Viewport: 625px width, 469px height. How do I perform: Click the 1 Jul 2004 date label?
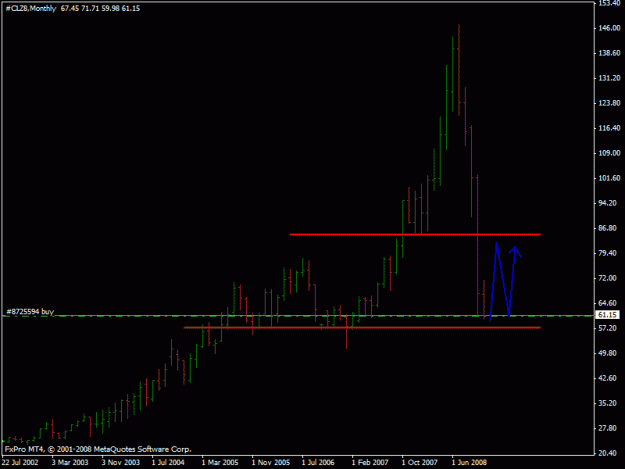click(x=168, y=462)
